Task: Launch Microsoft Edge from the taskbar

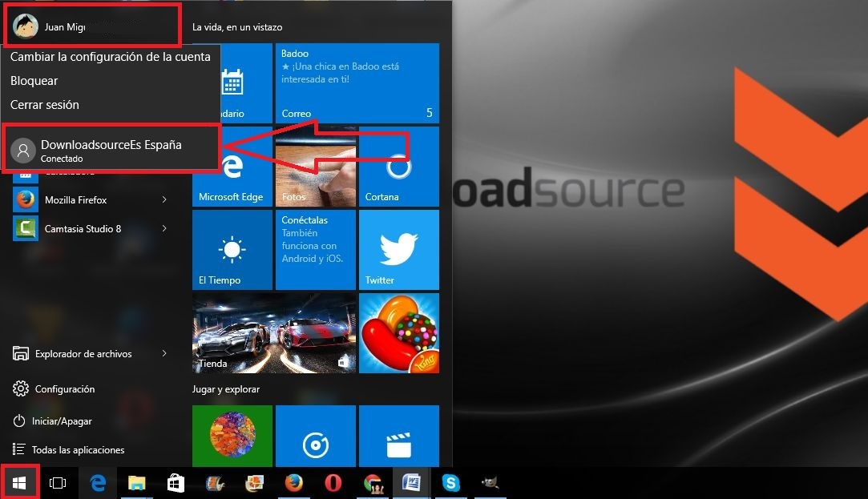Action: pyautogui.click(x=98, y=483)
